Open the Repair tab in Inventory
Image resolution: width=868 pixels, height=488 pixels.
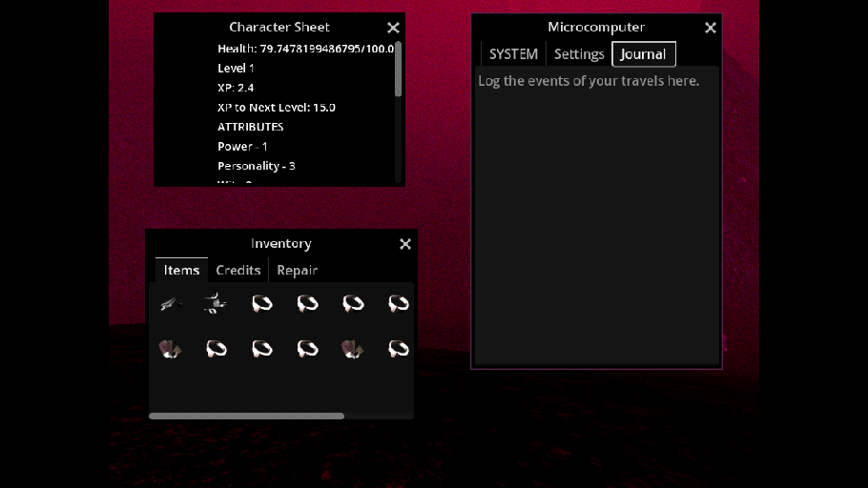click(x=297, y=271)
